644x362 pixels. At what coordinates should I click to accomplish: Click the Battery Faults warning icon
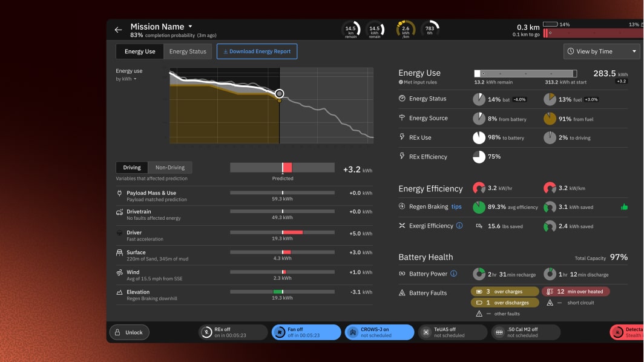pos(402,293)
